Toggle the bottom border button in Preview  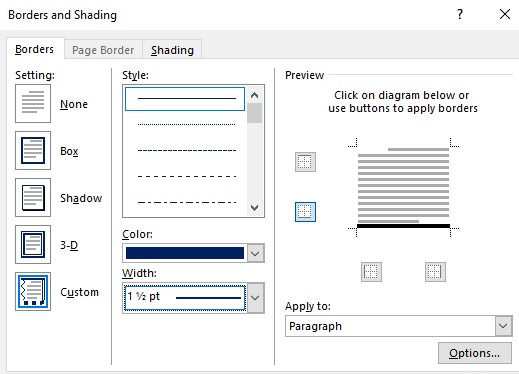pyautogui.click(x=305, y=212)
